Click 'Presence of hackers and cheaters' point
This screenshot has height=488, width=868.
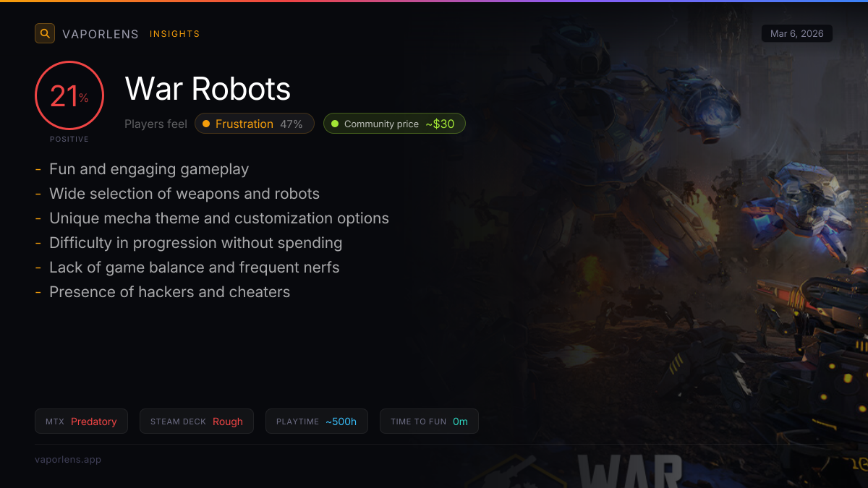click(169, 292)
